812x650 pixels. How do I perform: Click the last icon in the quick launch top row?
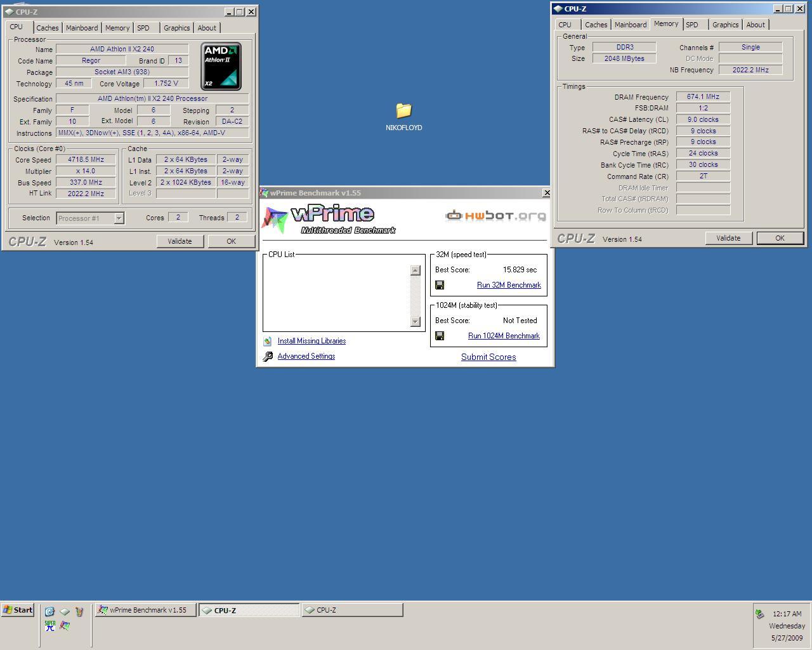[x=79, y=611]
